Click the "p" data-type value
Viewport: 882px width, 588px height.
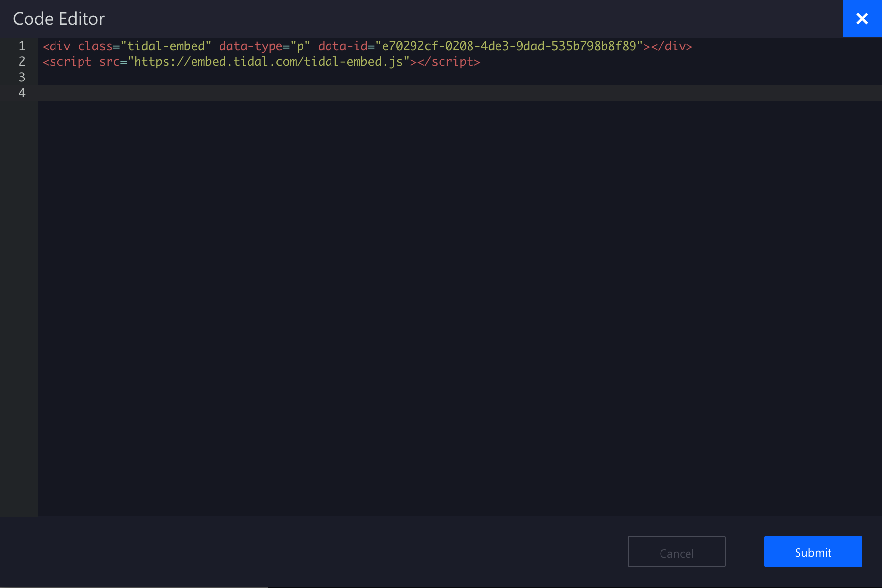(x=301, y=46)
